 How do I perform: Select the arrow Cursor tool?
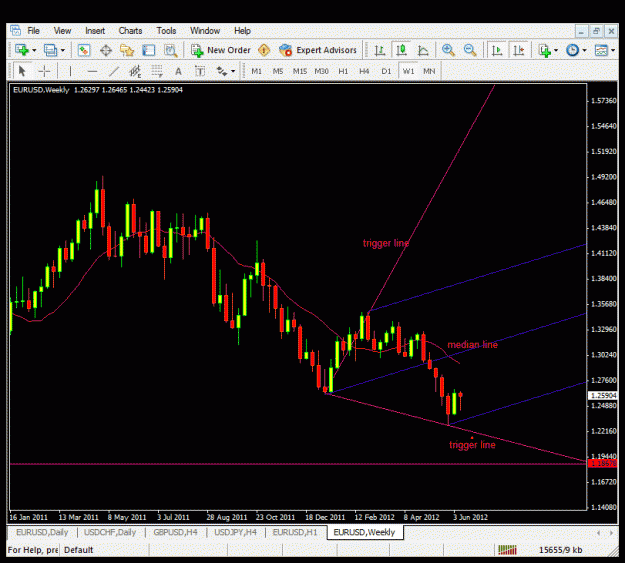22,71
